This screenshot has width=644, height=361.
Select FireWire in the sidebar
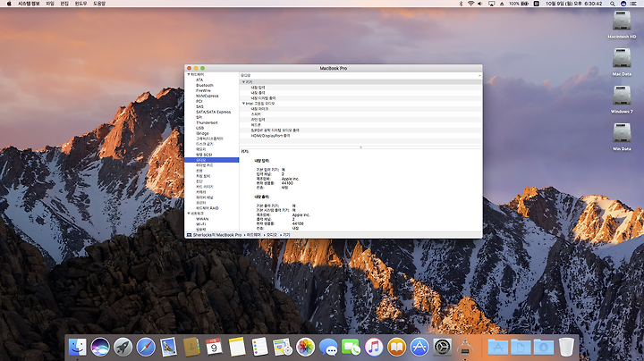click(x=203, y=90)
